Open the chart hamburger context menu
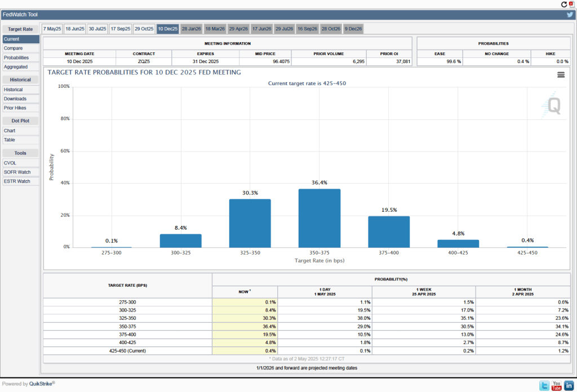 point(561,74)
